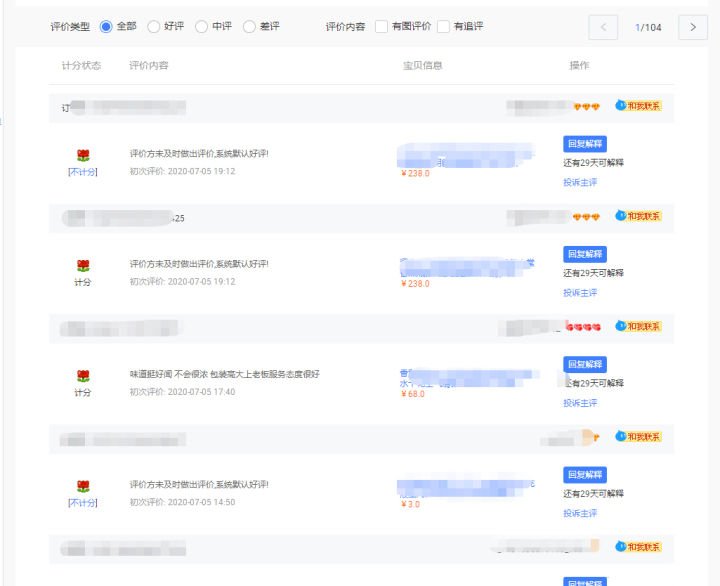Click review text 味道挺好闻 不会很浓
The width and height of the screenshot is (720, 586).
point(225,374)
